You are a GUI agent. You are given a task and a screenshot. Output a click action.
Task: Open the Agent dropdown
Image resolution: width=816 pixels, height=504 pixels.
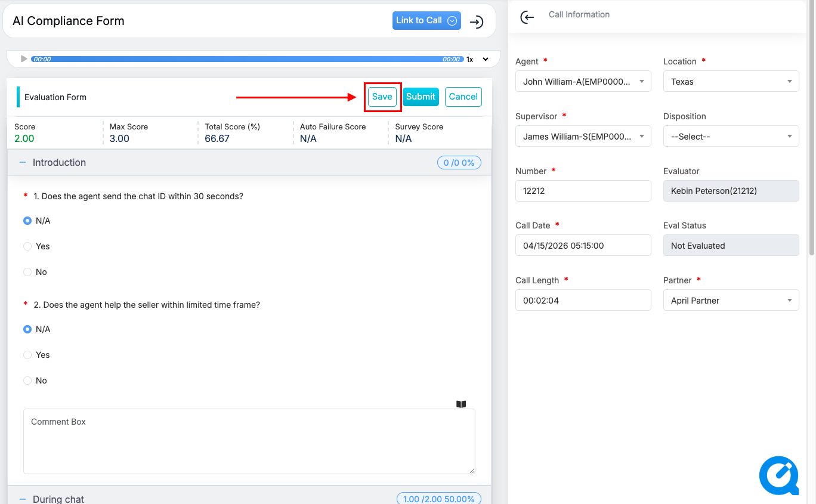(583, 82)
